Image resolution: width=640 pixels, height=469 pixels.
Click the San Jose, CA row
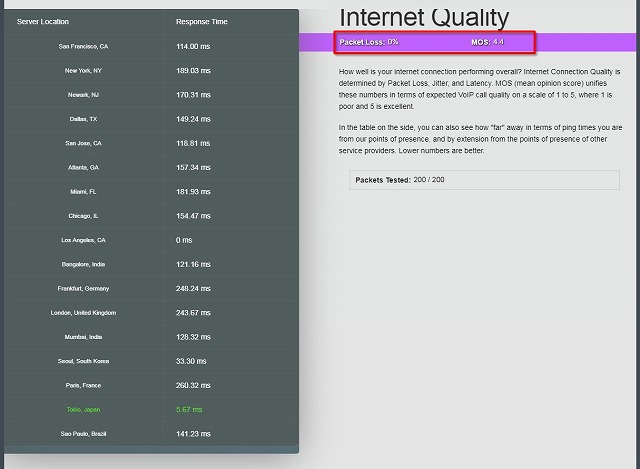(84, 143)
